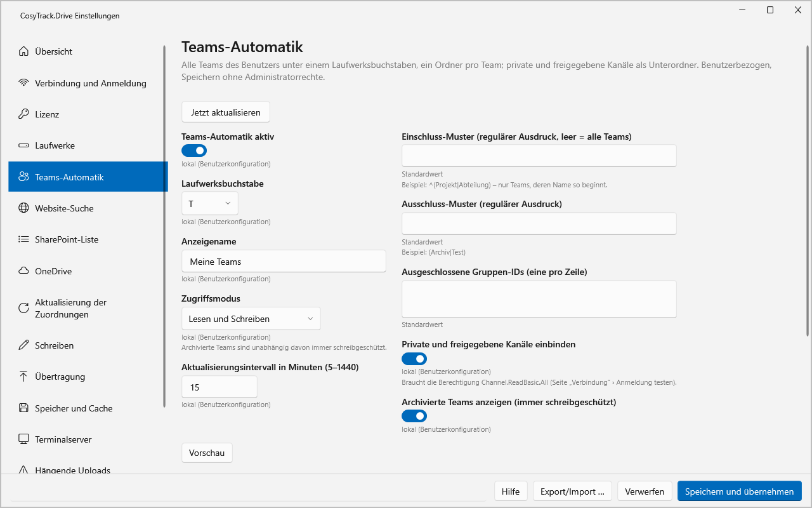Click the Vorschau button
Screen dimensions: 812x508
207,453
